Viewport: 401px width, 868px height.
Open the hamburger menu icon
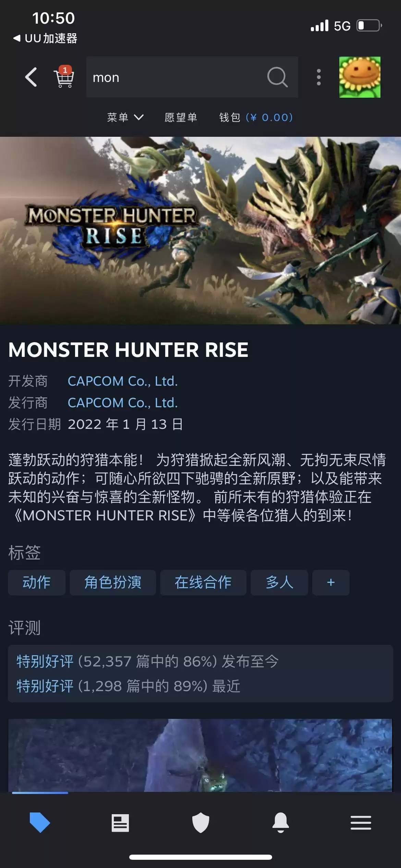pos(361,823)
